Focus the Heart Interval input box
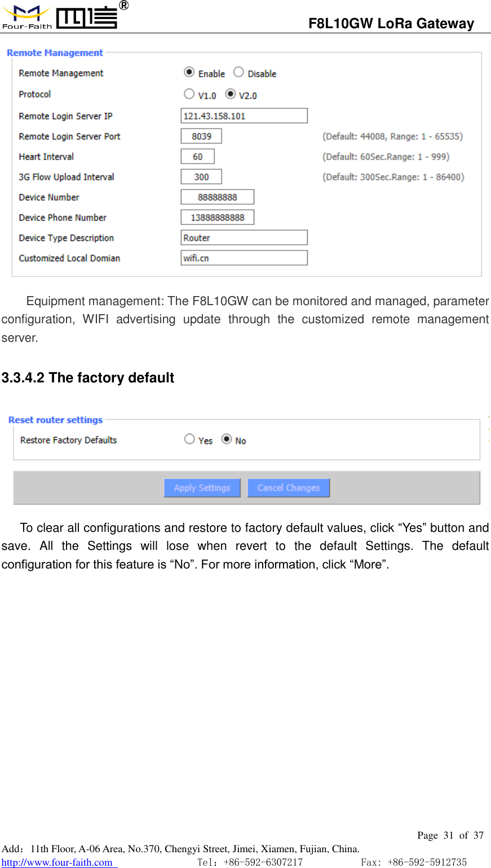 pos(197,156)
